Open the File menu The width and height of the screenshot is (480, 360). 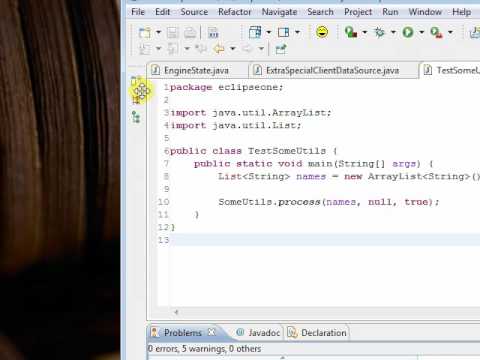[x=138, y=12]
